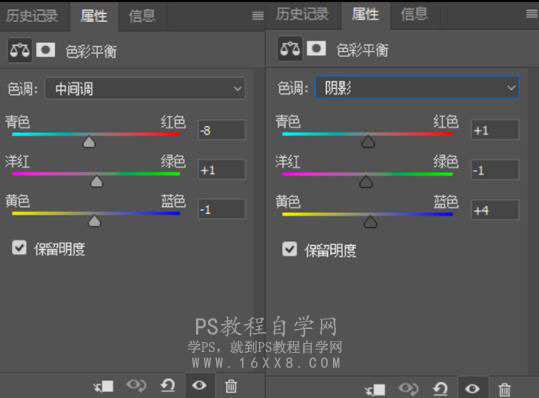Image resolution: width=539 pixels, height=398 pixels.
Task: Toggle left panel layer visibility eye
Action: [200, 386]
